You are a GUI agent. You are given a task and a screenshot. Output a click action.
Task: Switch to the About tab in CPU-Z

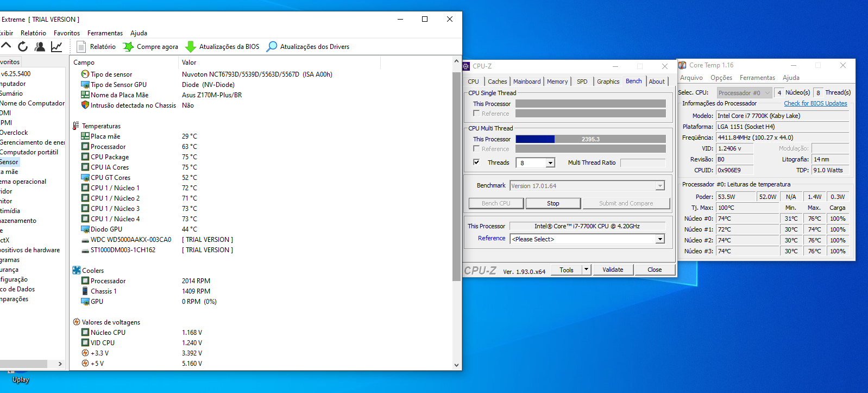tap(657, 82)
